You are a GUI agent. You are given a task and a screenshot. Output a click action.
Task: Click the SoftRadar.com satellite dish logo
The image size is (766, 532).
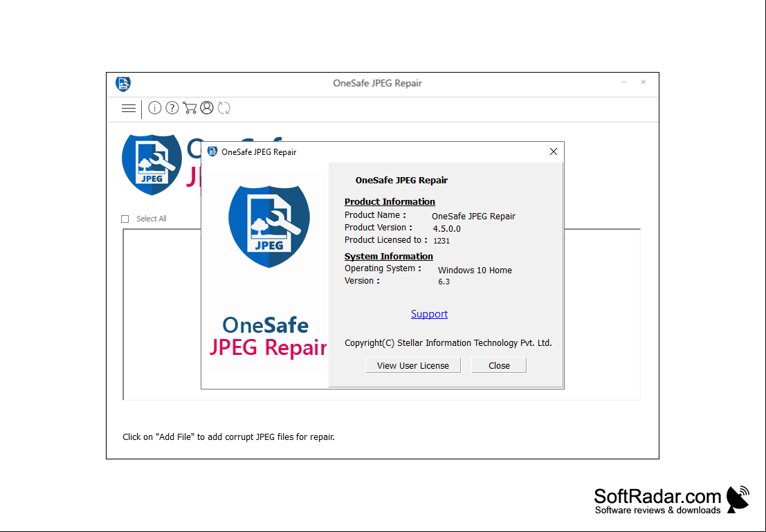(737, 499)
